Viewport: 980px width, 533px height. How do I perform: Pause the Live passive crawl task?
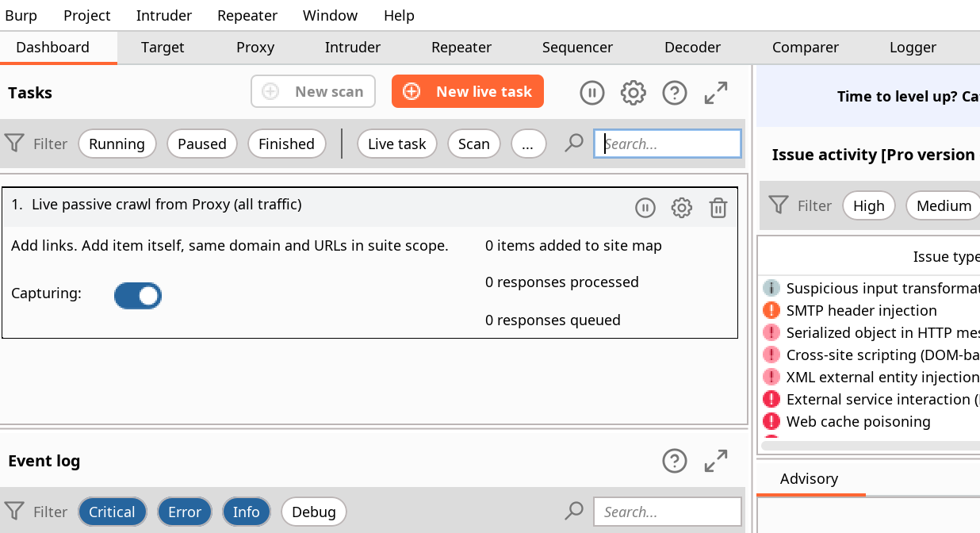645,208
